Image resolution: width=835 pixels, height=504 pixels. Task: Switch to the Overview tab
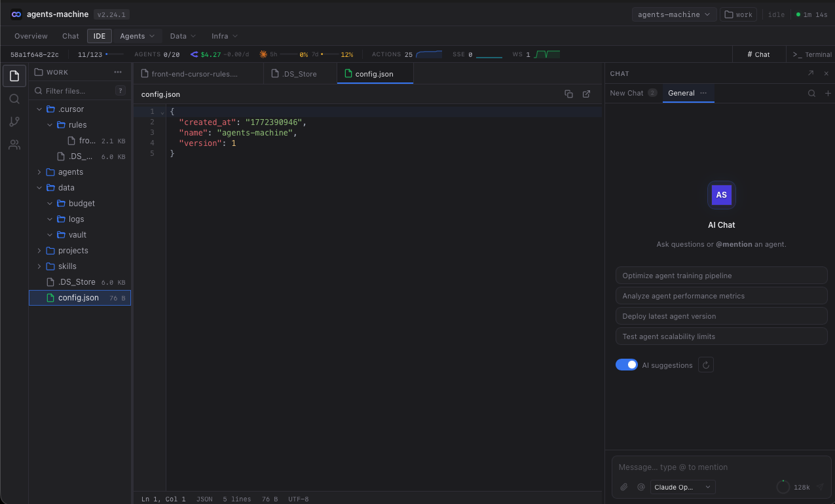31,36
